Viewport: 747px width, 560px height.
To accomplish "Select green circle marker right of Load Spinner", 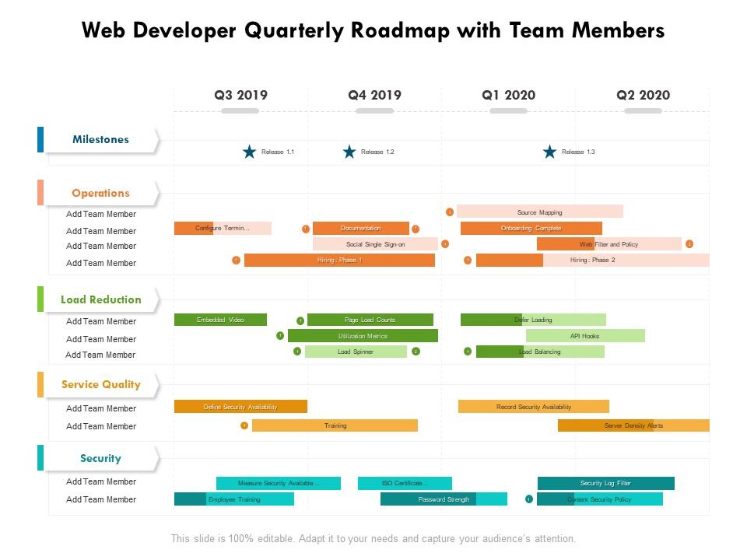I will point(416,352).
